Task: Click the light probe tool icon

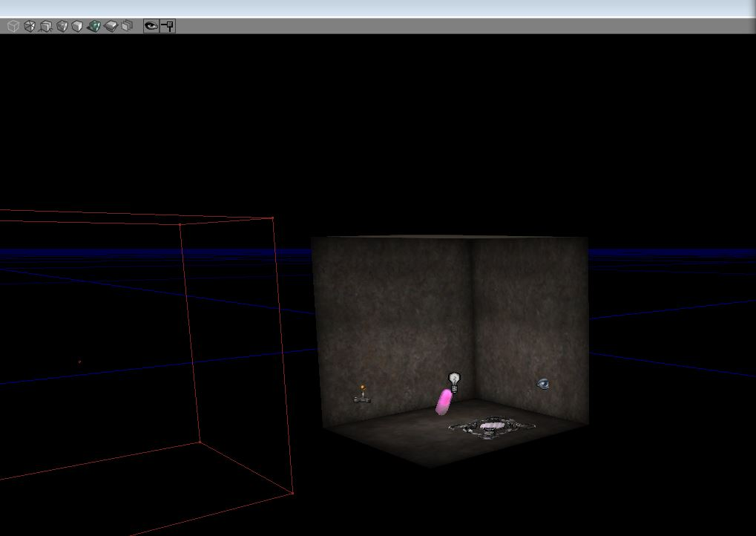Action: 169,24
